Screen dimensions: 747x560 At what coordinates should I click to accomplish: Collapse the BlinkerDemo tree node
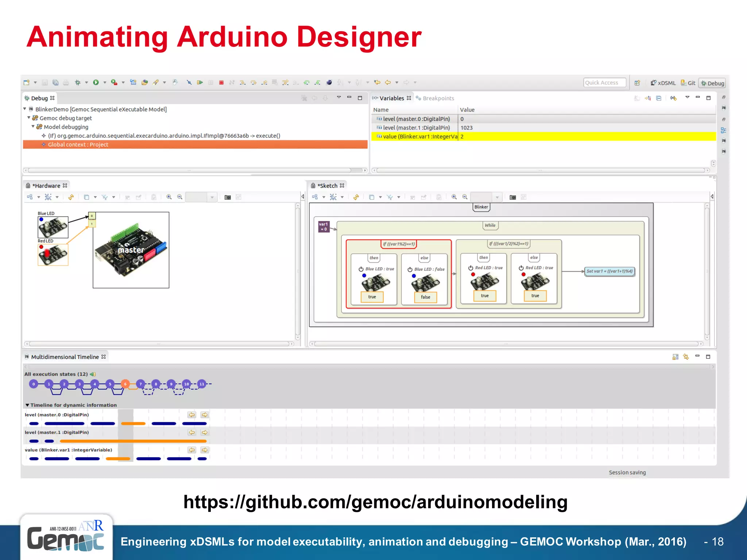point(25,109)
